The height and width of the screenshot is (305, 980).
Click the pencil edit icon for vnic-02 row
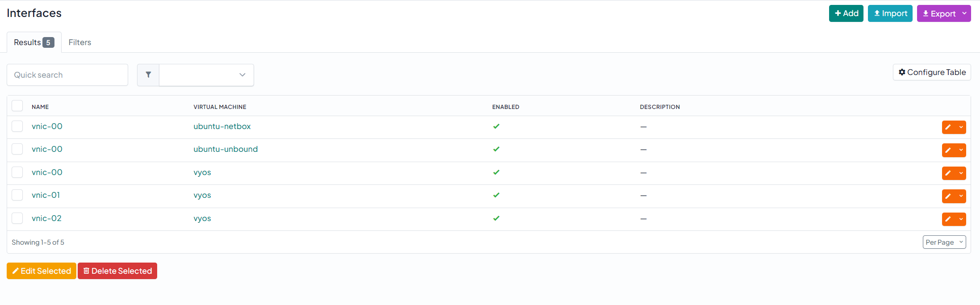948,219
